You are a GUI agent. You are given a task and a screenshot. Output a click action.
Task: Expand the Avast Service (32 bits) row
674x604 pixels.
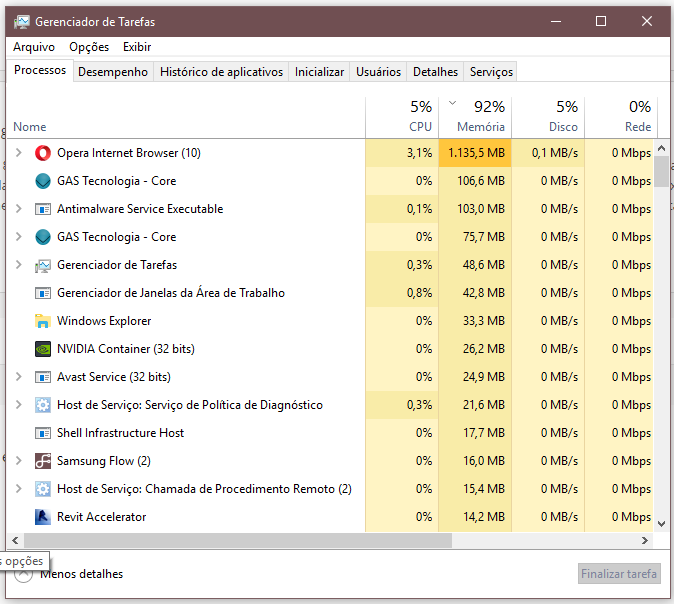click(x=18, y=377)
